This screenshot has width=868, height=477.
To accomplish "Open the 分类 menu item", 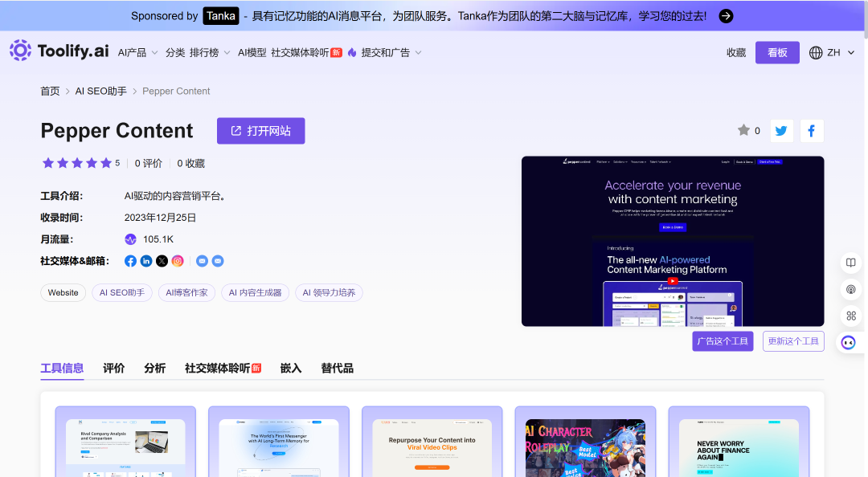I will point(175,52).
